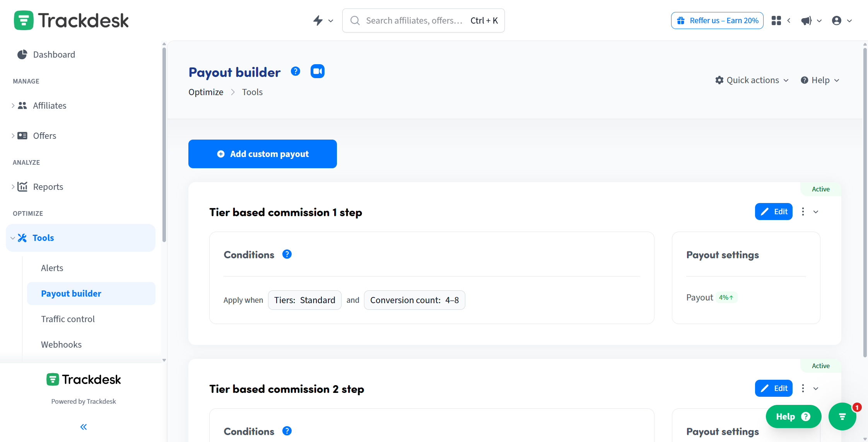
Task: Click the Add custom payout button
Action: pyautogui.click(x=262, y=154)
